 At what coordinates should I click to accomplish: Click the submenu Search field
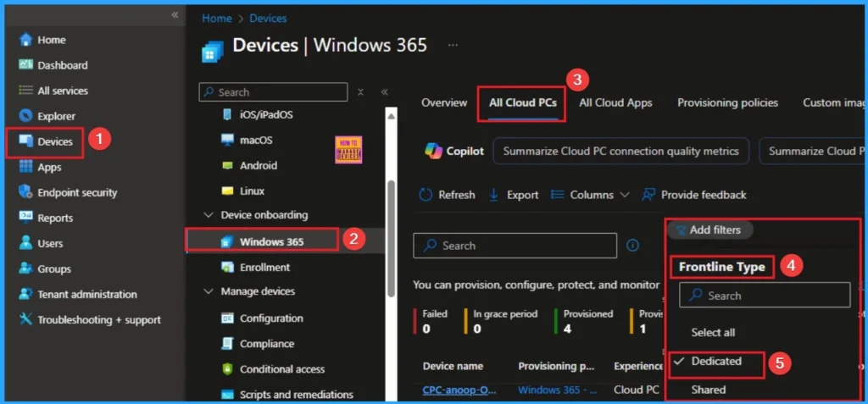coord(273,91)
